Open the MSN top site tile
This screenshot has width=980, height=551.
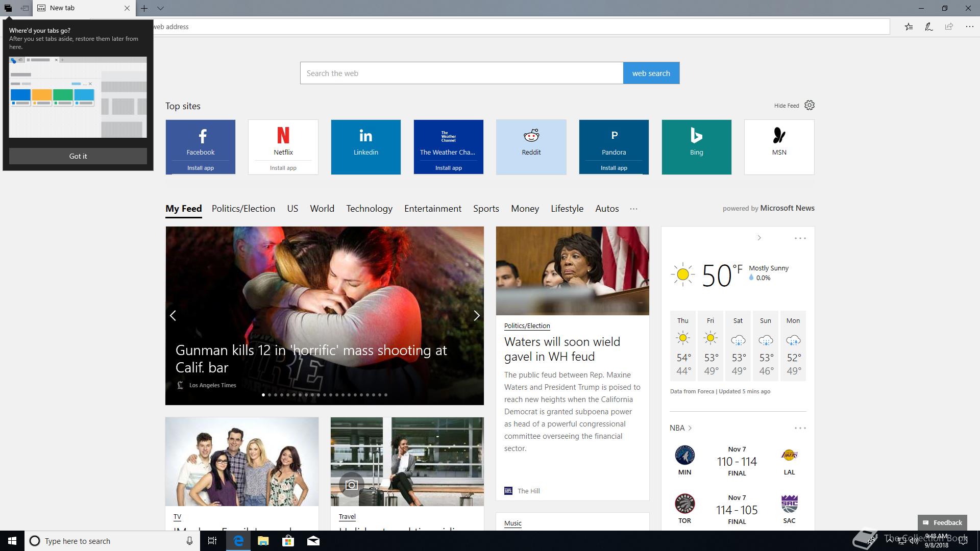pyautogui.click(x=779, y=147)
